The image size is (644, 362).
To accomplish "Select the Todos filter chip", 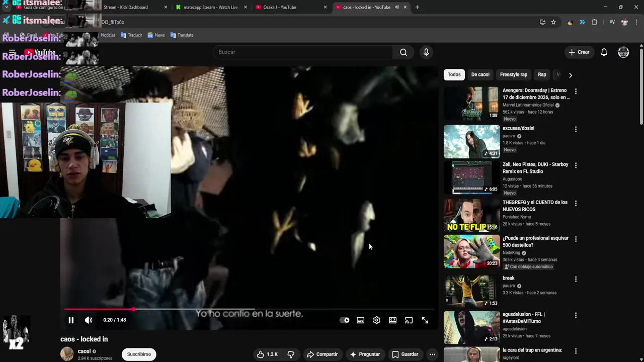I will pyautogui.click(x=454, y=74).
